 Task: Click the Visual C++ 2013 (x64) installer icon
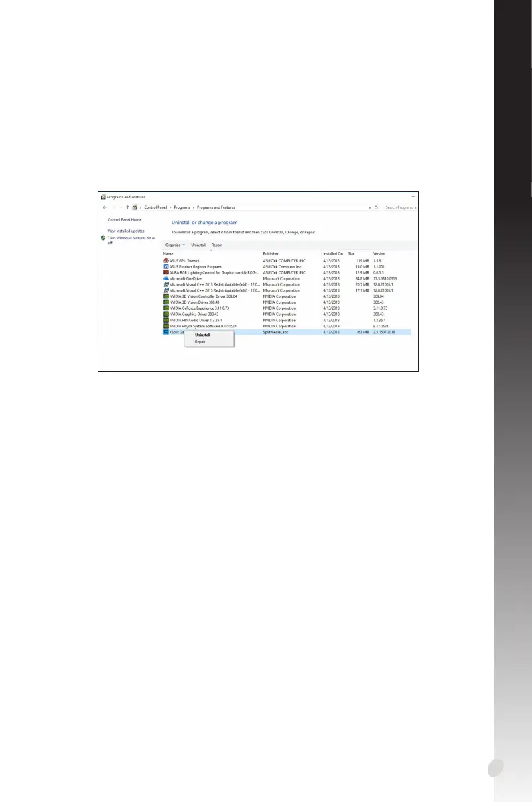(166, 284)
